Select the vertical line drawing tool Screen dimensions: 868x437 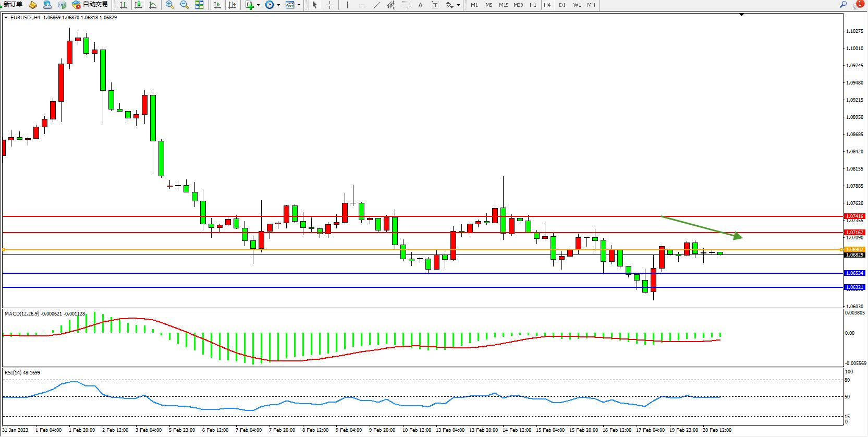(347, 5)
